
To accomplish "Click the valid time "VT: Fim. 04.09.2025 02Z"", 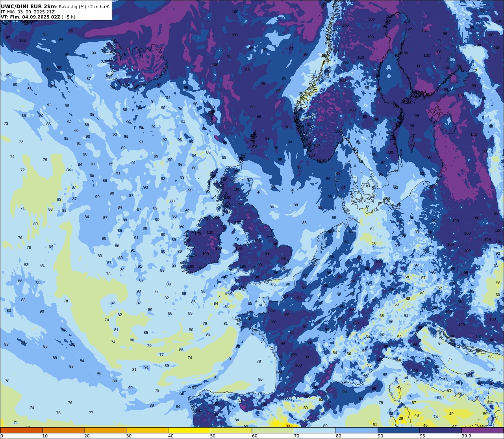I will 30,17.
